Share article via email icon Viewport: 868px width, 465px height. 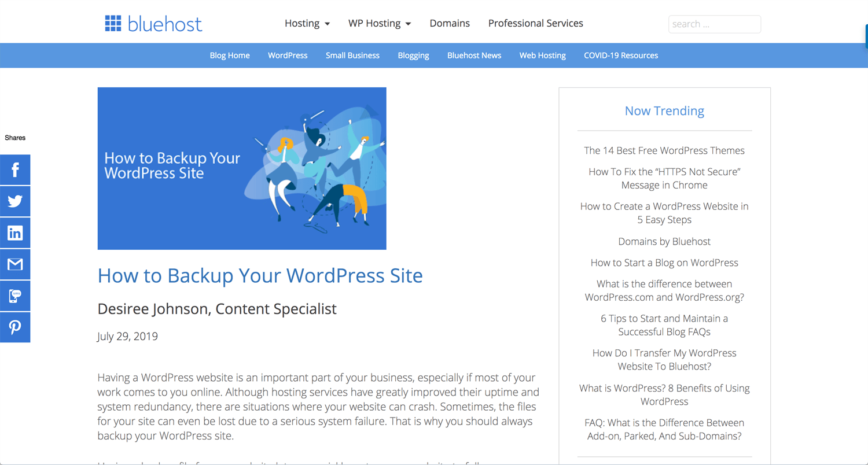(x=15, y=264)
